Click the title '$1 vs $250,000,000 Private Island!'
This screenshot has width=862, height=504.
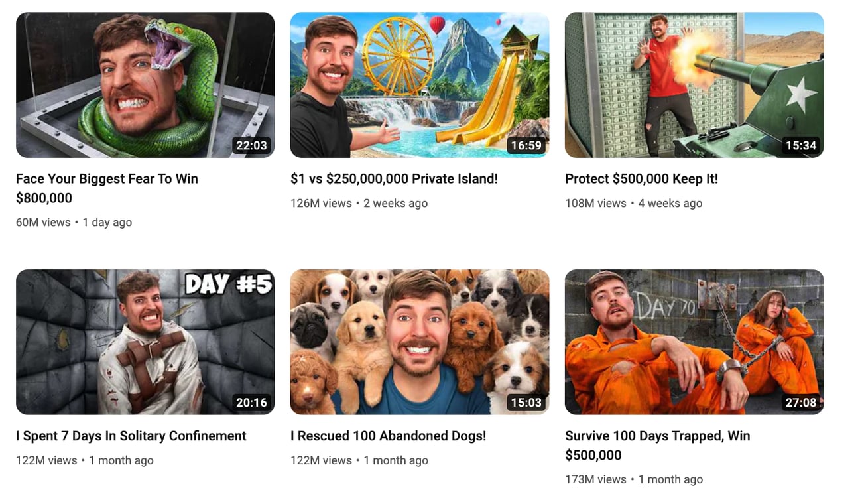tap(394, 179)
